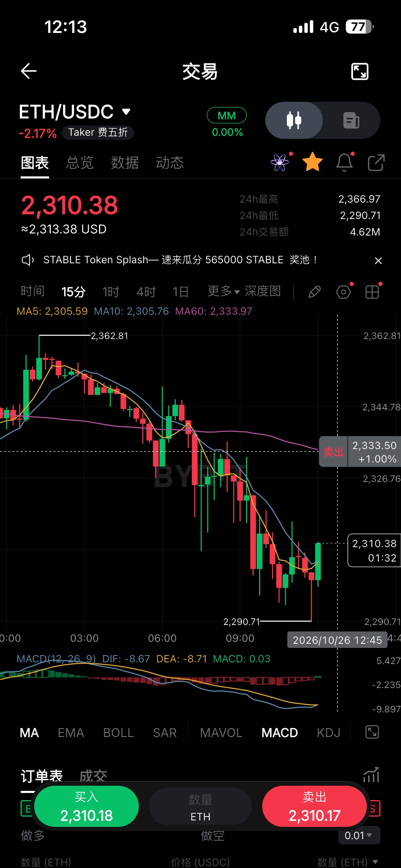Toggle the EMA indicator
Viewport: 401px width, 868px height.
pos(71,733)
